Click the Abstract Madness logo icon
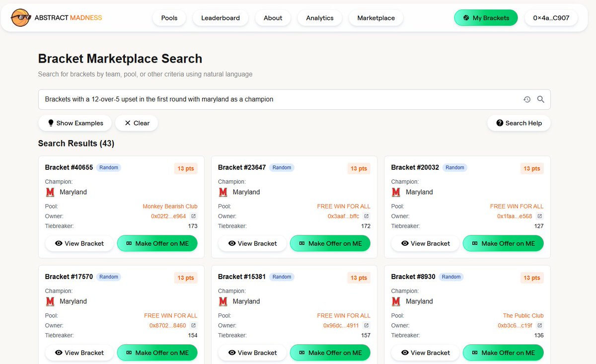This screenshot has height=364, width=596. [21, 18]
